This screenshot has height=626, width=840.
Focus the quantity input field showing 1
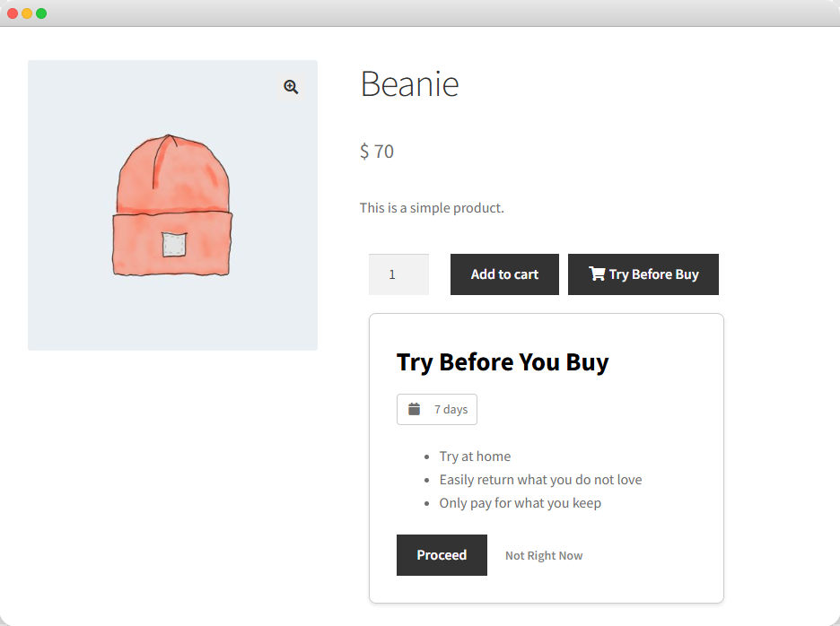[398, 274]
